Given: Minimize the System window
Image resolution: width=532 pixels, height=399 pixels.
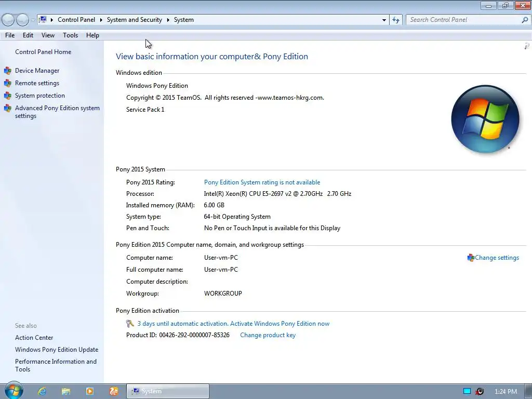Looking at the screenshot, I should (x=488, y=5).
